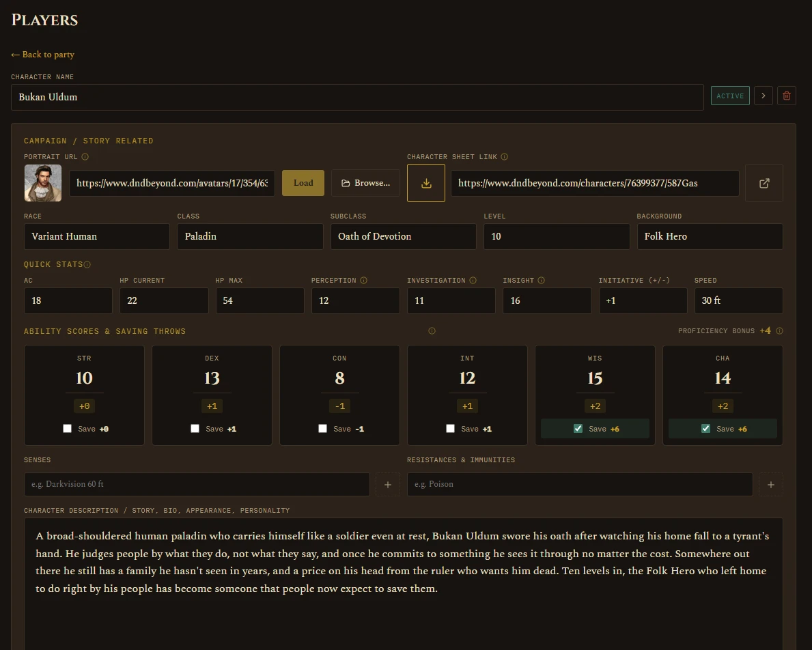
Task: Click the INT score value 12
Action: 467,378
